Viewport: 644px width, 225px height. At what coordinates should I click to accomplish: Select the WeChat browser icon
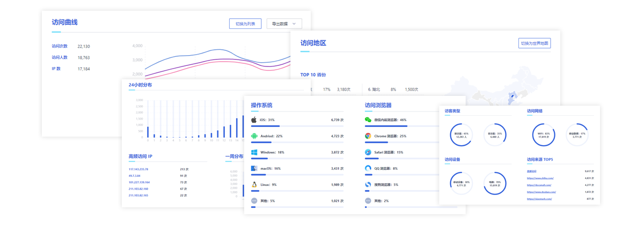pyautogui.click(x=368, y=120)
